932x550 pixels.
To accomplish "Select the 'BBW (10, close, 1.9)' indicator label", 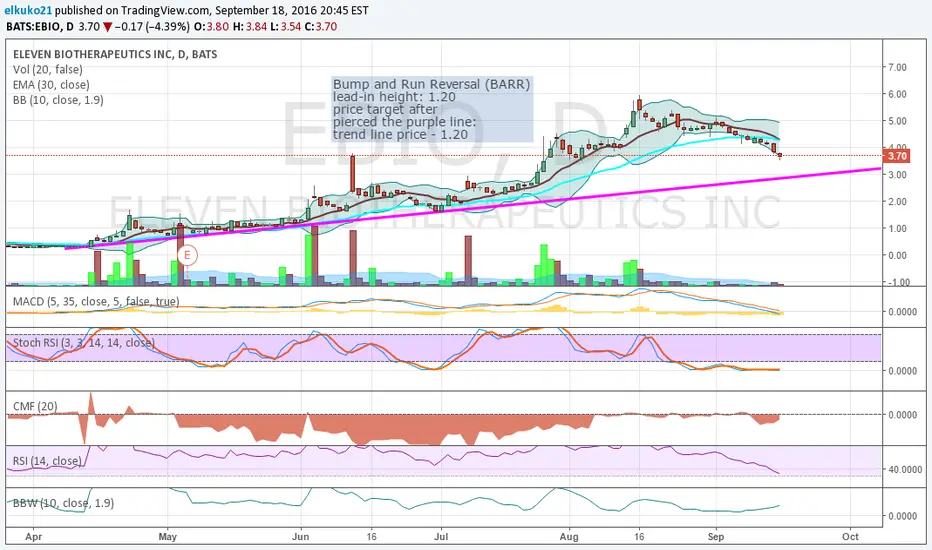I will 63,503.
